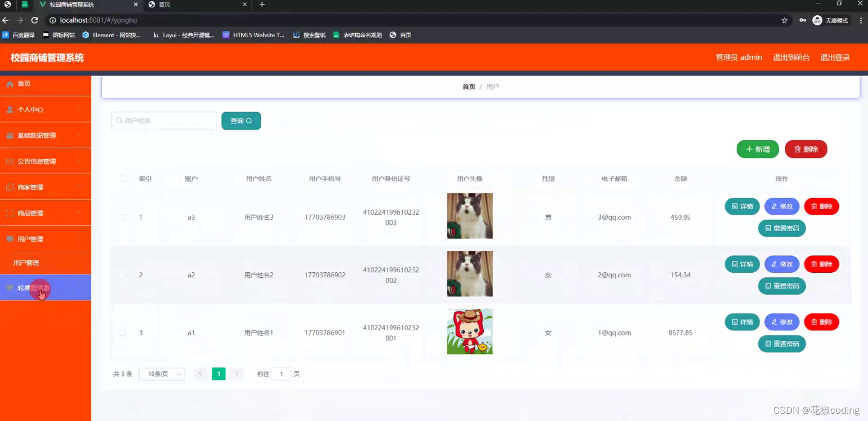Bookmark this page with star icon
Image resolution: width=868 pixels, height=421 pixels.
pos(785,20)
